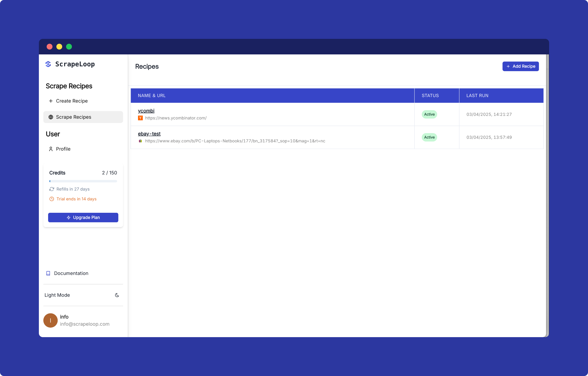Click the clock icon beside Trial ends
The width and height of the screenshot is (588, 376).
pos(52,199)
